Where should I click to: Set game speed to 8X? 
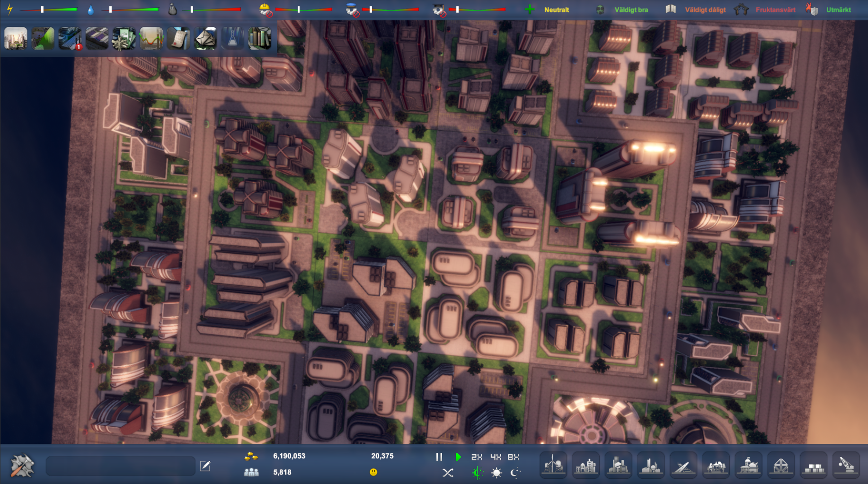[514, 457]
